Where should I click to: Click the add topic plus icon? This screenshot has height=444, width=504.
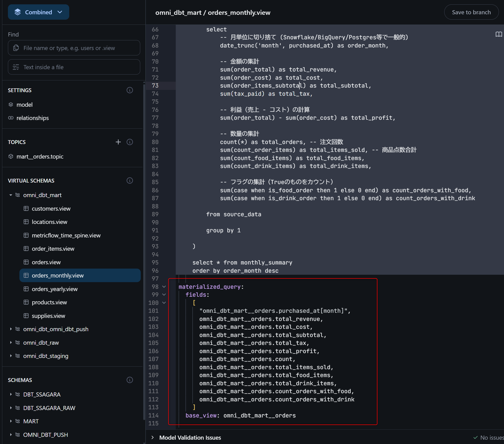118,142
